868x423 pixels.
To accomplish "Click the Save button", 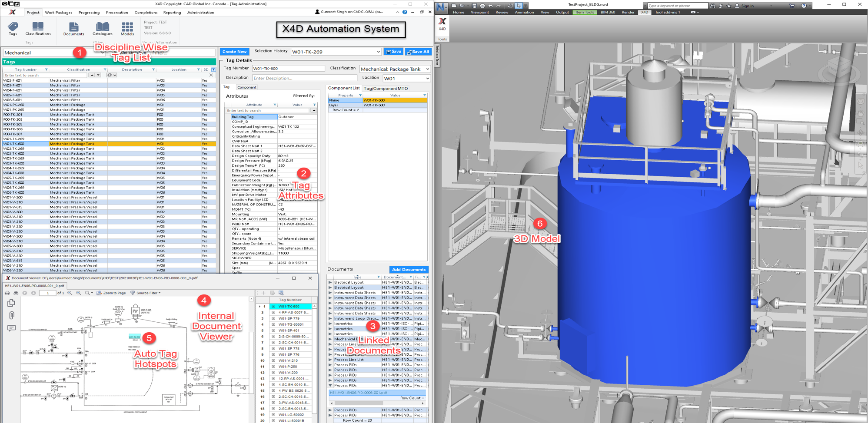I will pyautogui.click(x=394, y=52).
